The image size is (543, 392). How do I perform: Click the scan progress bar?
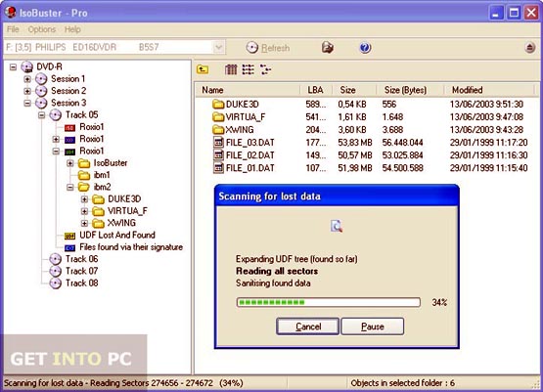tap(329, 302)
